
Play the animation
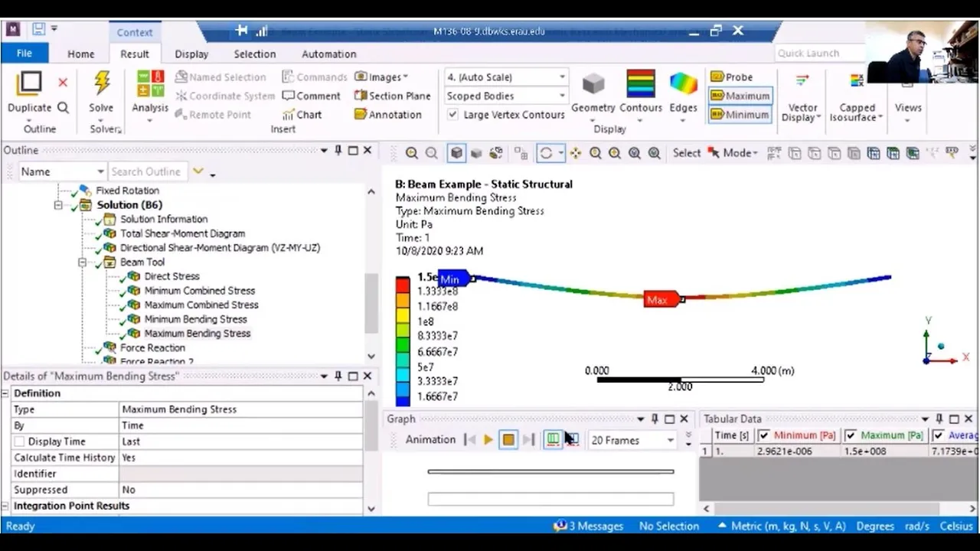click(488, 440)
